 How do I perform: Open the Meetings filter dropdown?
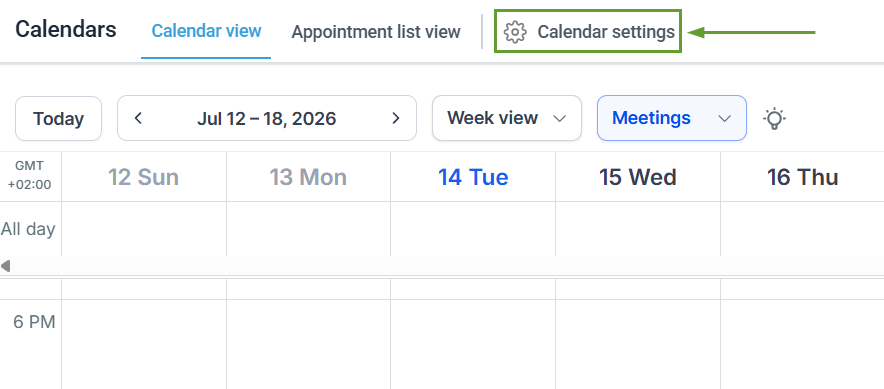[672, 118]
